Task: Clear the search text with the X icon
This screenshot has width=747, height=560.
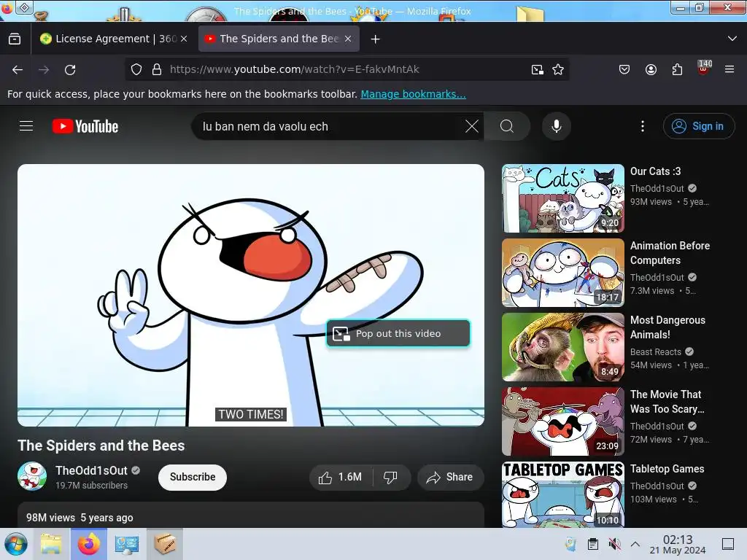Action: [472, 126]
